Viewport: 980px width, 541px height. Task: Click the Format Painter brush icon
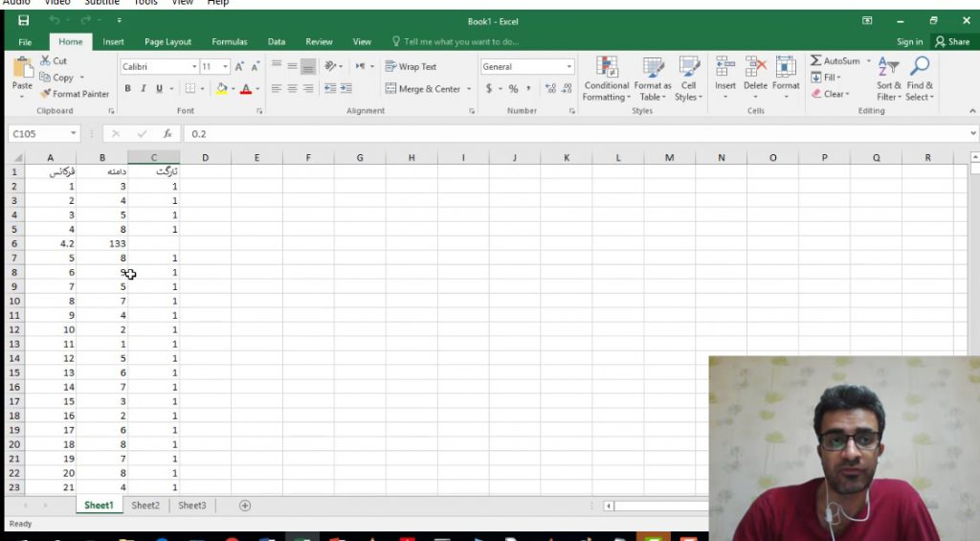click(x=45, y=94)
